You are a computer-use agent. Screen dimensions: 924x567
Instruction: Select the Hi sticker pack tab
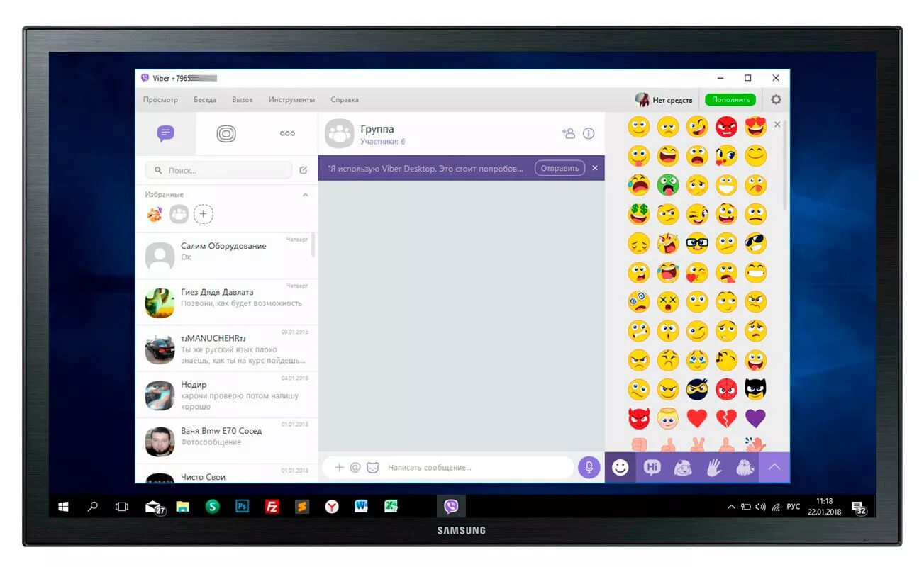click(652, 468)
